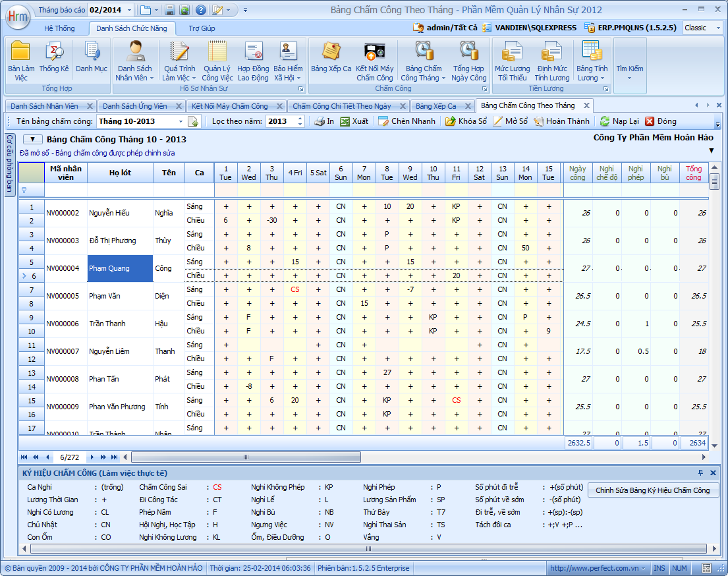Click the Tổng công column header
Viewport: 728px width, 576px height.
pyautogui.click(x=694, y=173)
